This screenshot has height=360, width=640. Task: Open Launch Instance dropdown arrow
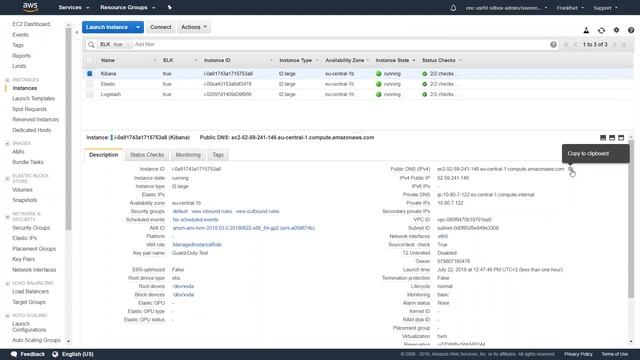(138, 27)
